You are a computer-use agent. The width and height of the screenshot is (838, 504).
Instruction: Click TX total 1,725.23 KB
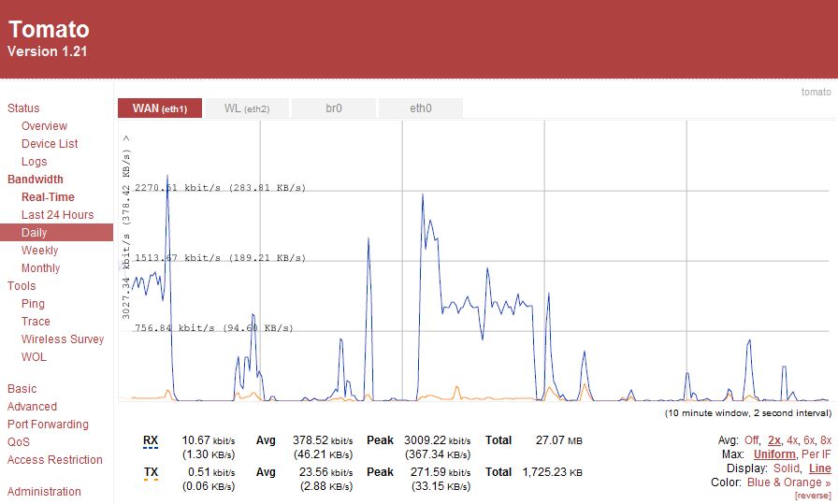(x=553, y=472)
